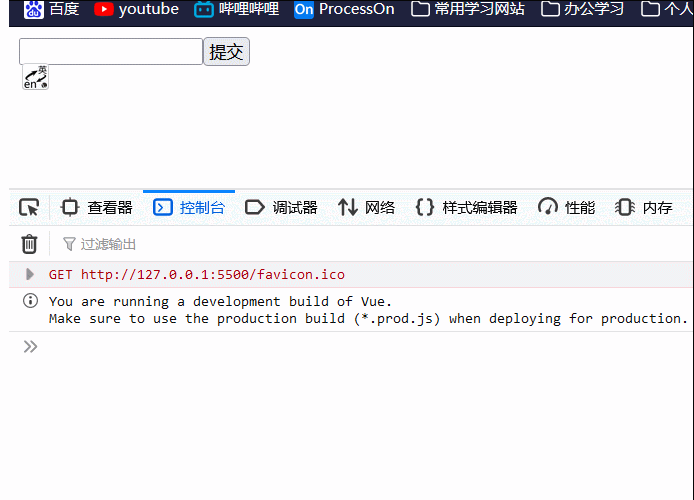Viewport: 694px width, 500px height.
Task: Click the console command prompt chevrons
Action: 30,346
